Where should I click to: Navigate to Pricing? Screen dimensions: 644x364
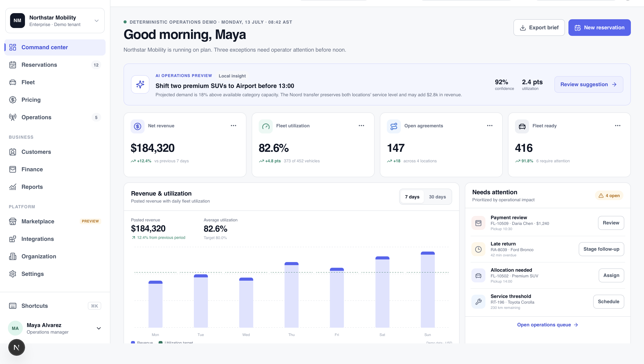[55, 100]
